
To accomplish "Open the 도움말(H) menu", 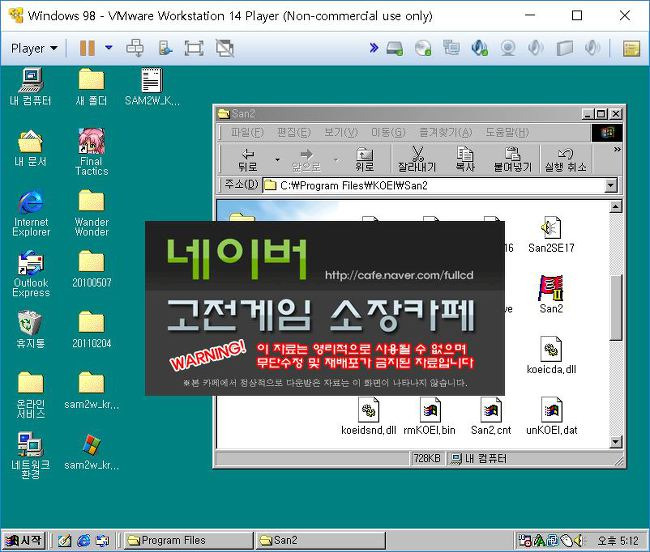I will pos(507,133).
